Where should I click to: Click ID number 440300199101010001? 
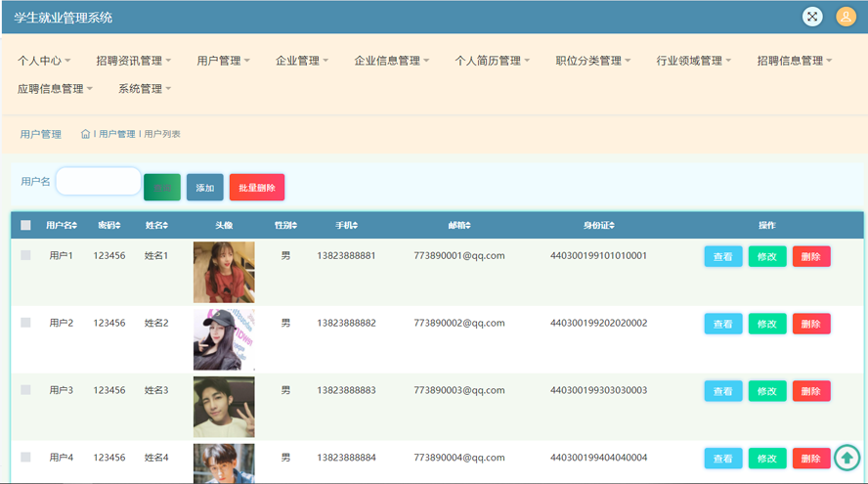(x=599, y=255)
